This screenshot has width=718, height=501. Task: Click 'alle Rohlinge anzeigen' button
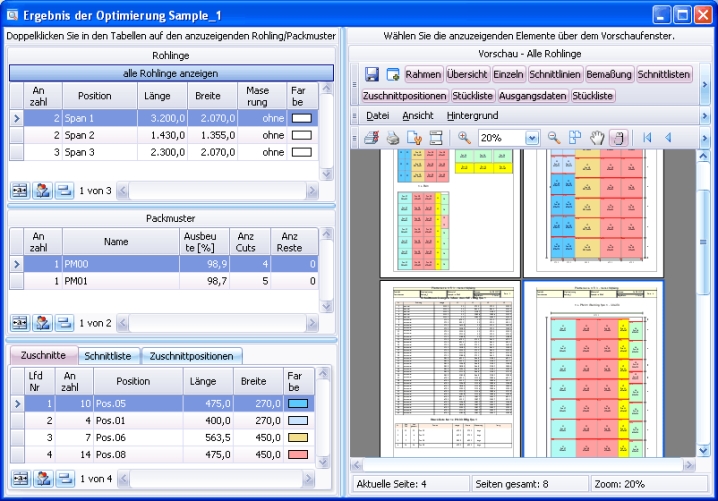pyautogui.click(x=171, y=73)
